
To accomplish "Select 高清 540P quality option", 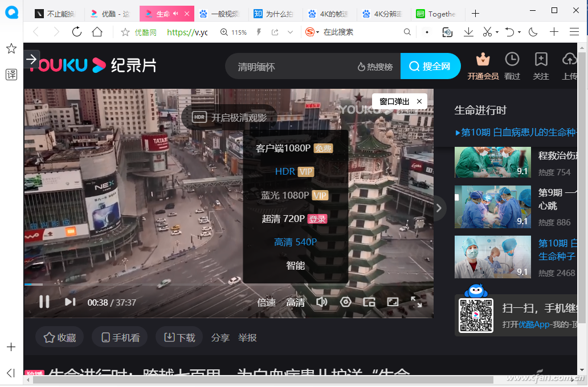I will pos(296,242).
